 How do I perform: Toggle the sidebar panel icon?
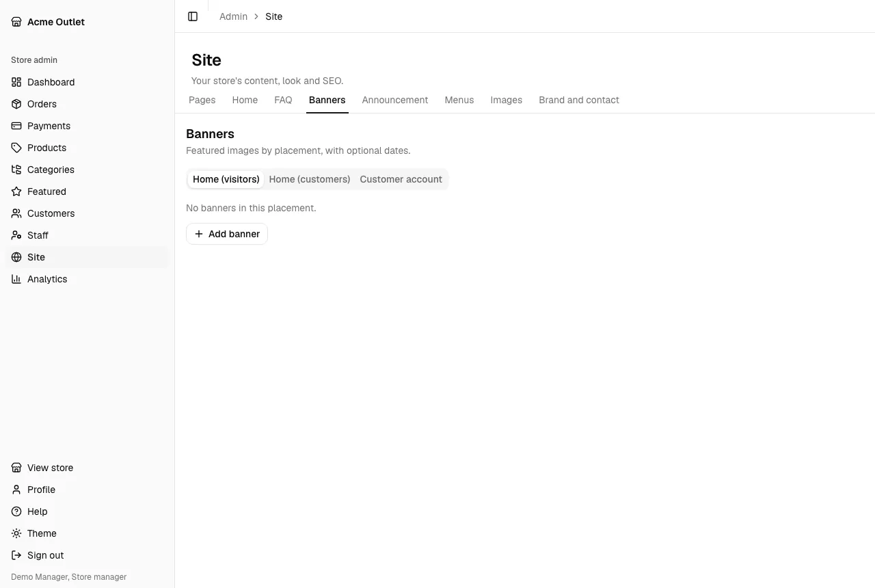coord(193,16)
